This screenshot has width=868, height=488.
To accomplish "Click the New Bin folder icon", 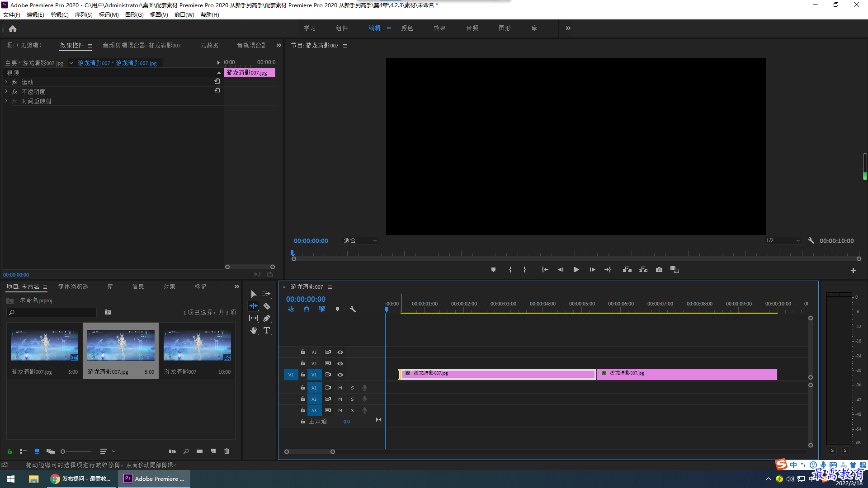I will (199, 451).
